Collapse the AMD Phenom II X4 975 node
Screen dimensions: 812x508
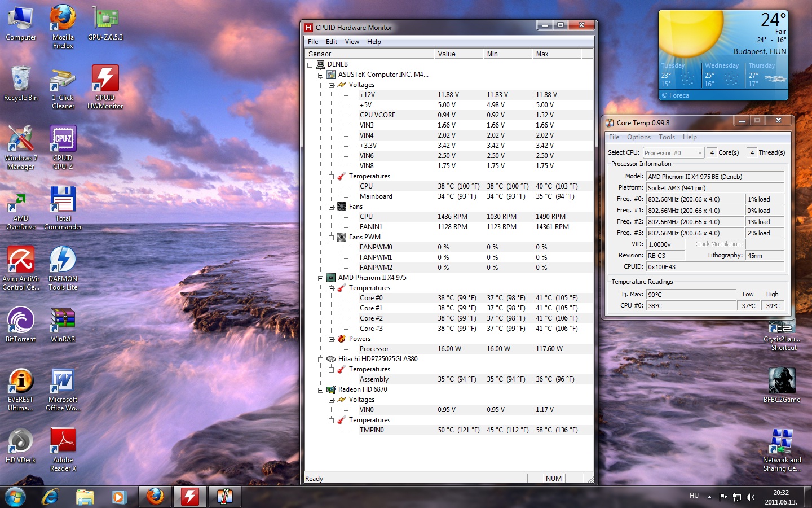click(x=321, y=278)
